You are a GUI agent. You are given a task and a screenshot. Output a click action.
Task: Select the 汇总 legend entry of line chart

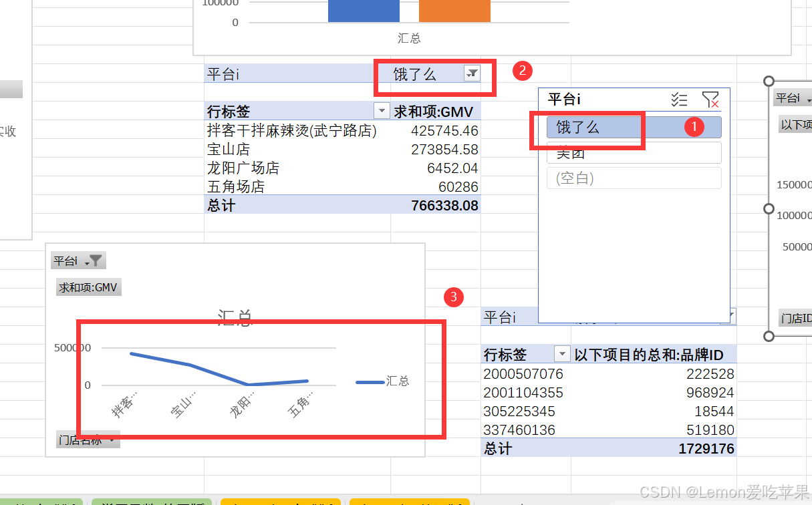click(x=382, y=381)
